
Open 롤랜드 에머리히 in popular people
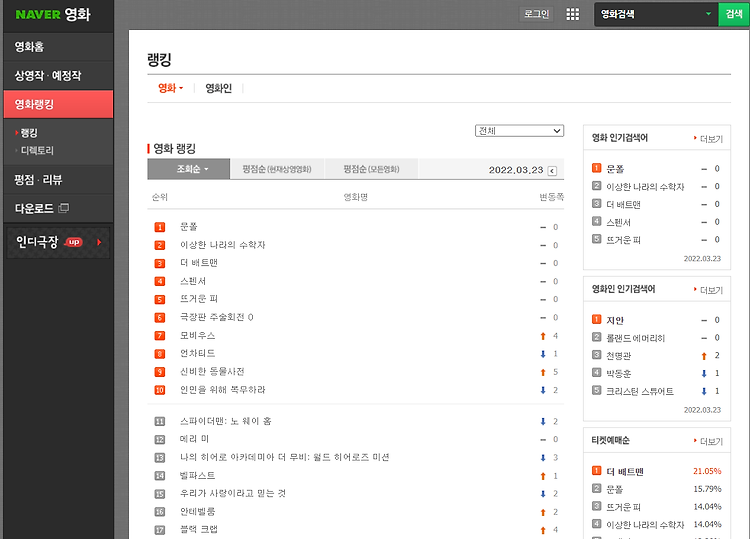pyautogui.click(x=635, y=338)
